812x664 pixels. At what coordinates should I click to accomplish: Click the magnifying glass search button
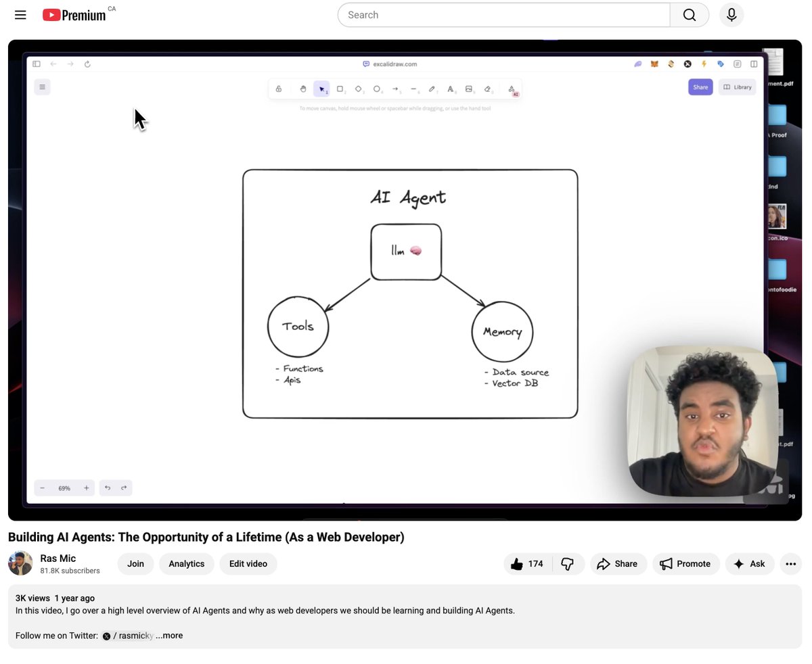(x=689, y=15)
